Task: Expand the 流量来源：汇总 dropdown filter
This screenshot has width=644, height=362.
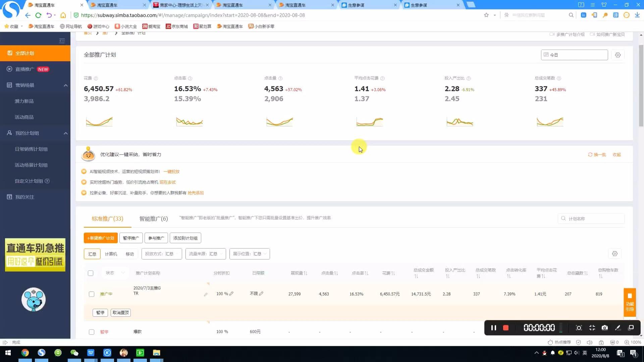Action: tap(205, 254)
